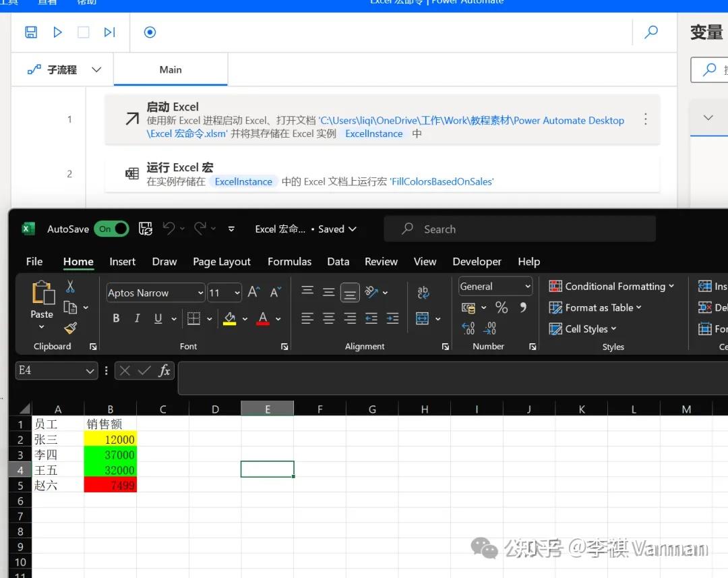Toggle AutoSave off in Excel
The height and width of the screenshot is (578, 728).
coord(111,229)
